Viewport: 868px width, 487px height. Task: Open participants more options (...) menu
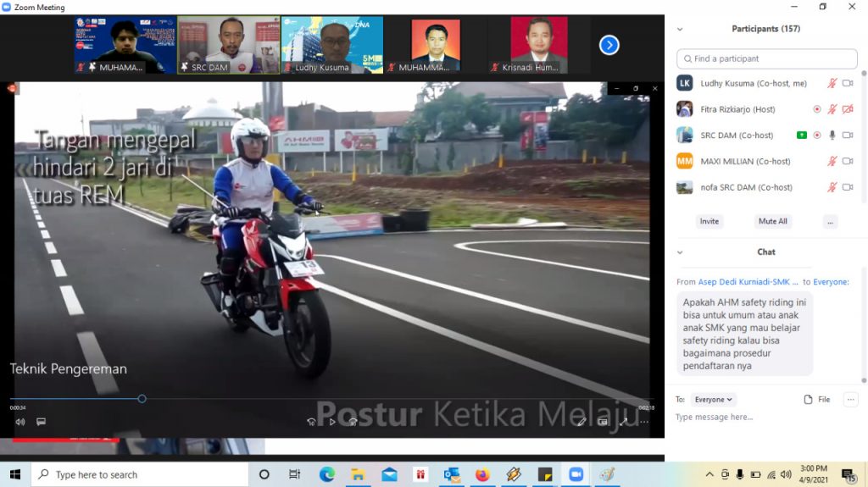(830, 221)
